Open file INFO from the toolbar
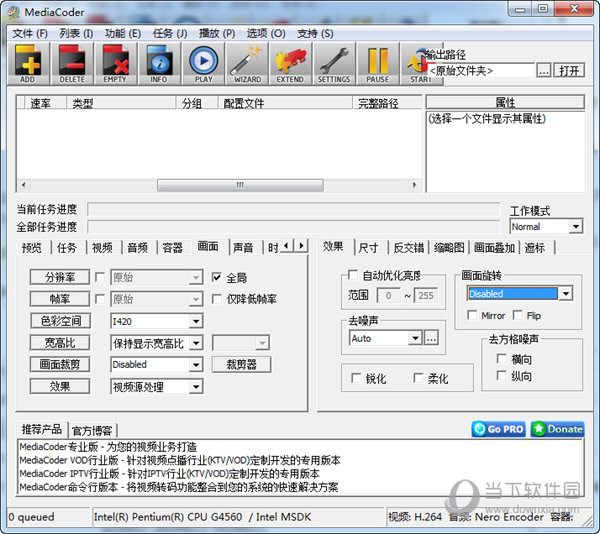Image resolution: width=600 pixels, height=534 pixels. click(x=159, y=63)
